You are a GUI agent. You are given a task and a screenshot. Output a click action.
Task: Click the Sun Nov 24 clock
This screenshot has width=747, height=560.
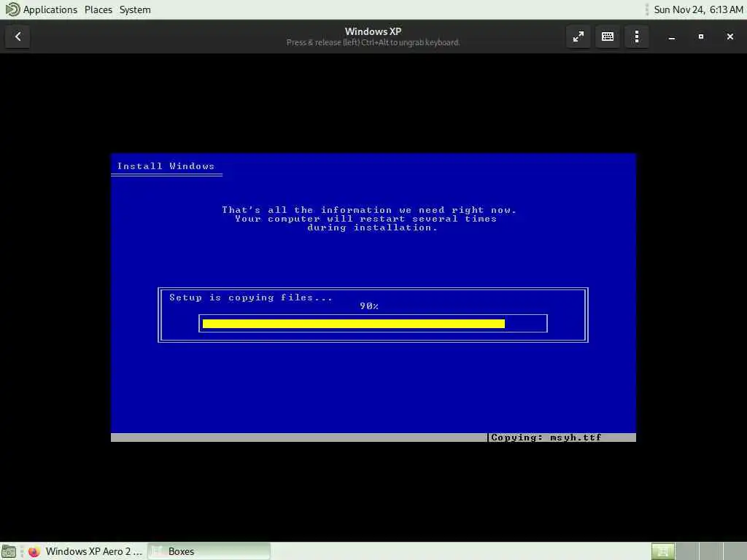tap(698, 9)
